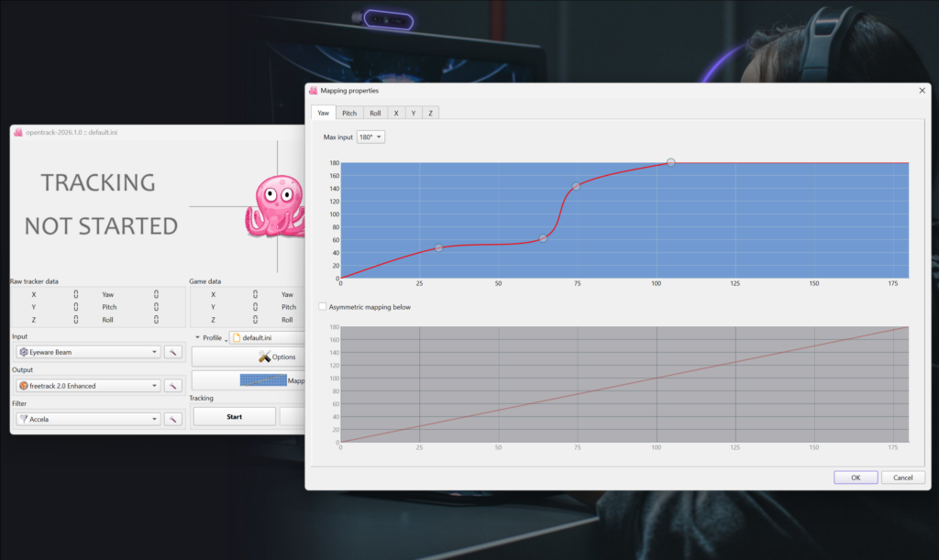Click the "TRACKING" status text
The width and height of the screenshot is (939, 560).
(x=98, y=182)
